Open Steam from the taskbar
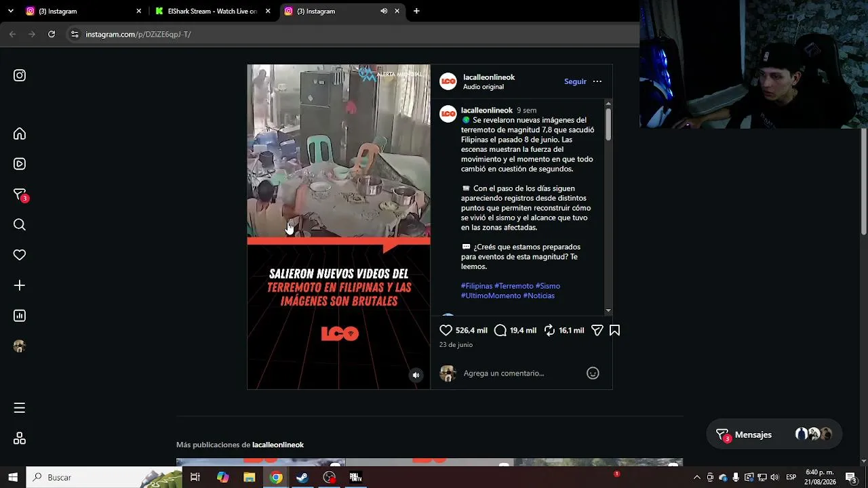Image resolution: width=868 pixels, height=488 pixels. [x=302, y=477]
